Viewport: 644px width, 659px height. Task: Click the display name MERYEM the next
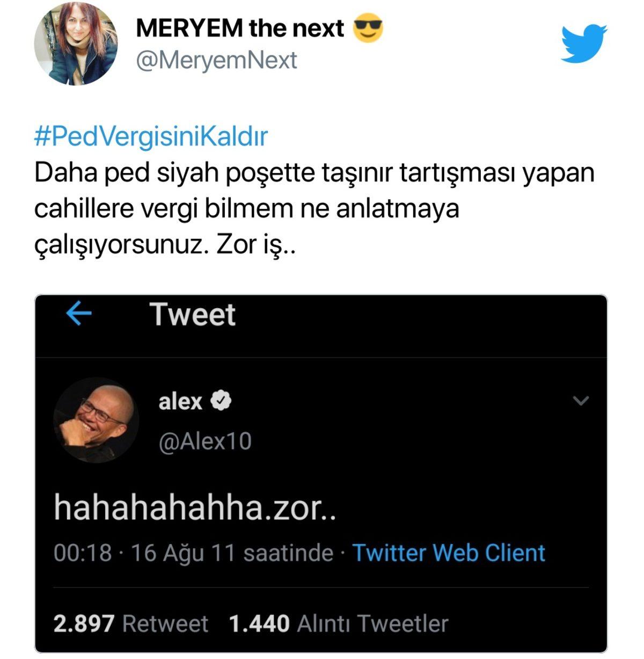(239, 29)
